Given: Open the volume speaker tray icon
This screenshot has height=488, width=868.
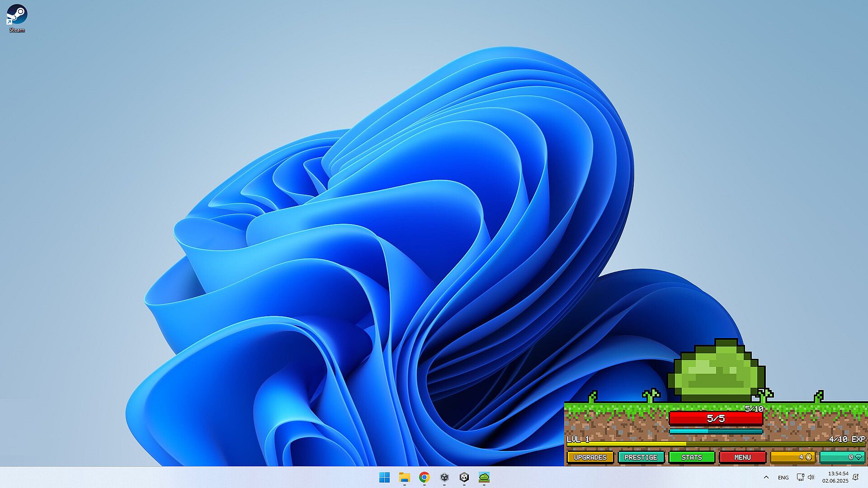Looking at the screenshot, I should pos(811,477).
